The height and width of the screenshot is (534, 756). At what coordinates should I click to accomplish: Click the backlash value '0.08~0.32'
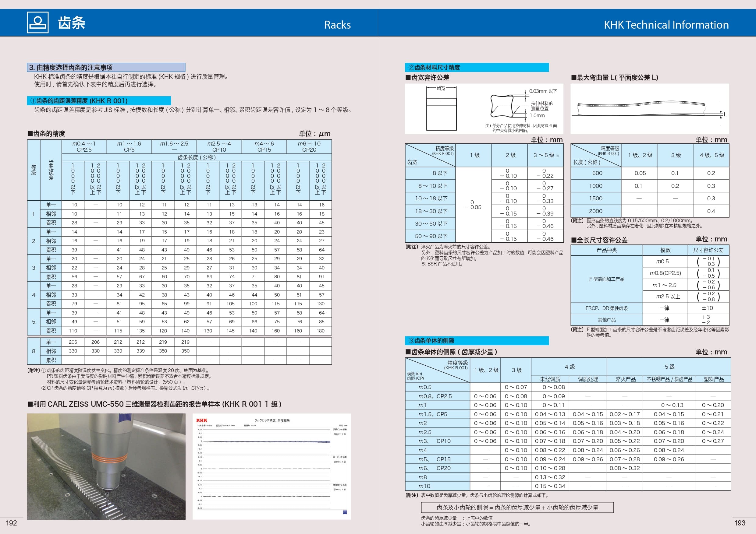tap(625, 468)
